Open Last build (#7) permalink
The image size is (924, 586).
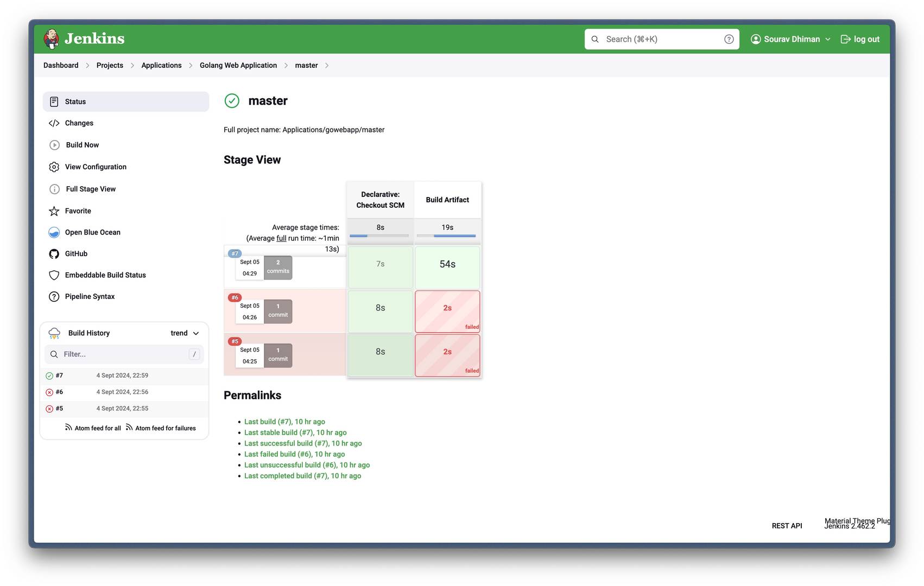[x=284, y=422]
